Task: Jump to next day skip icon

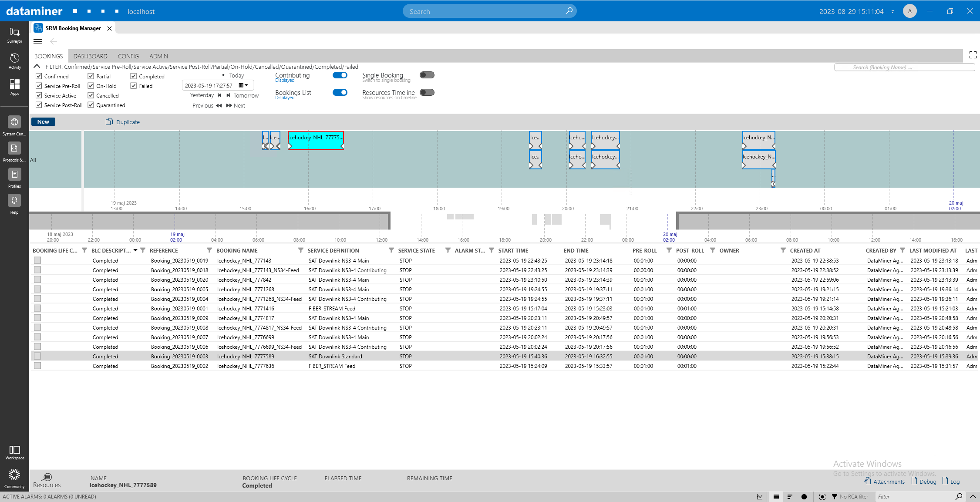Action: pos(228,95)
